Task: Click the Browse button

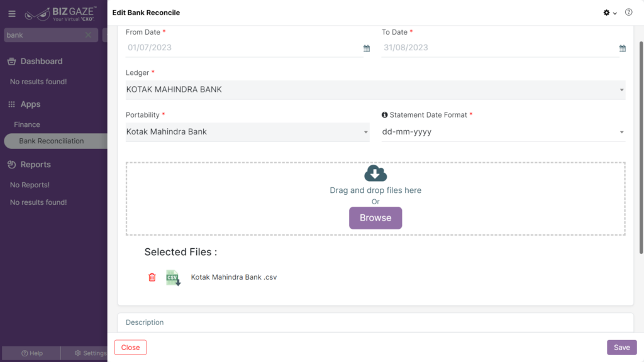Action: pyautogui.click(x=375, y=218)
